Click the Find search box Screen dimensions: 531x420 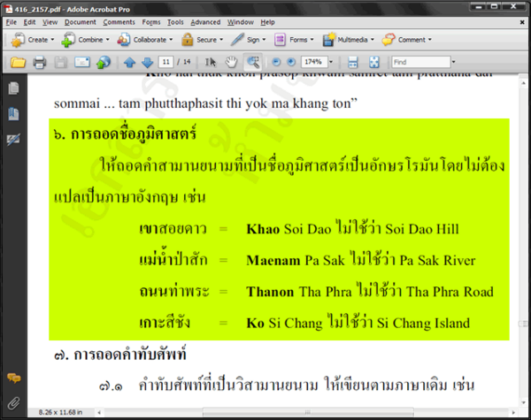point(421,62)
